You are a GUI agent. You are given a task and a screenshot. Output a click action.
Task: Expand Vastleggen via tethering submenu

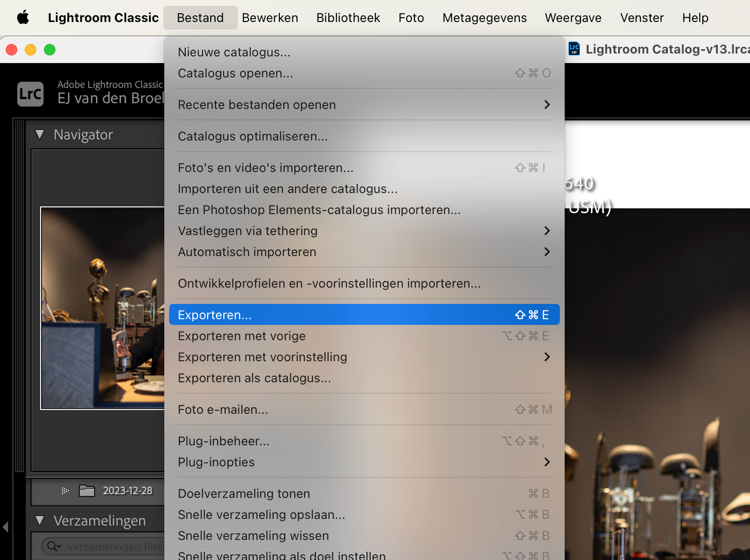coord(364,231)
